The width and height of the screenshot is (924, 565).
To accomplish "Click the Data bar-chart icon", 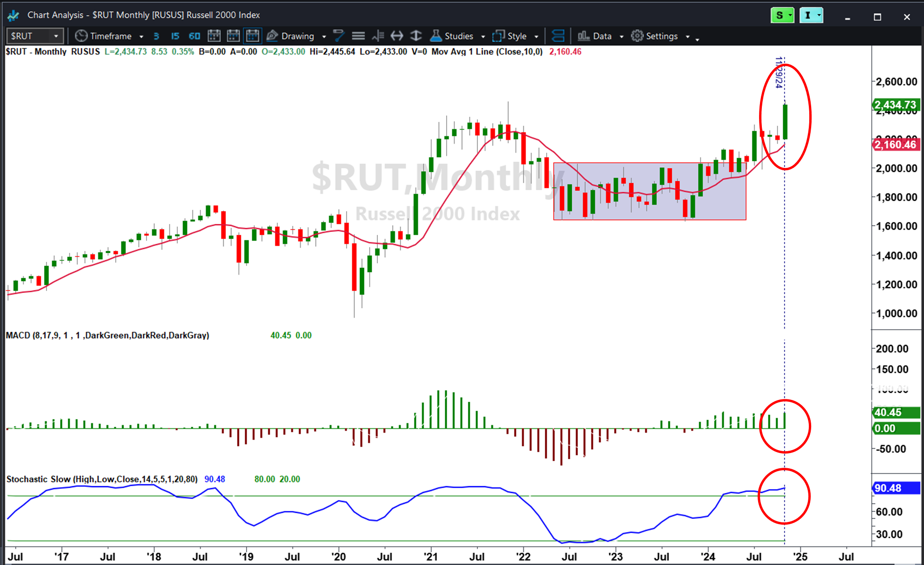I will click(x=584, y=36).
